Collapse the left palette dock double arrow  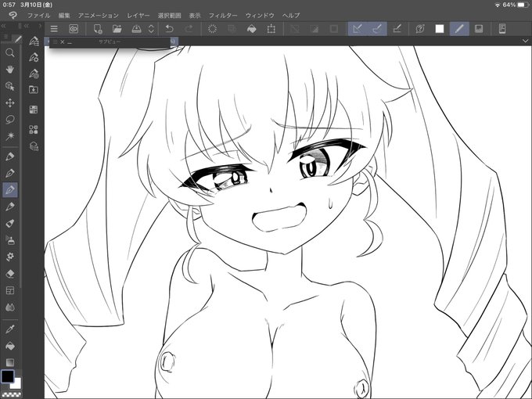(3, 26)
